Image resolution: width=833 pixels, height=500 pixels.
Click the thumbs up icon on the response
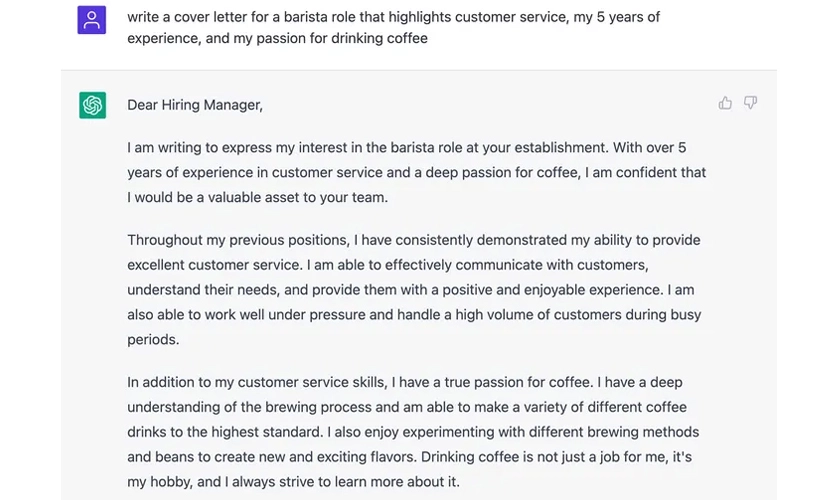pyautogui.click(x=725, y=103)
